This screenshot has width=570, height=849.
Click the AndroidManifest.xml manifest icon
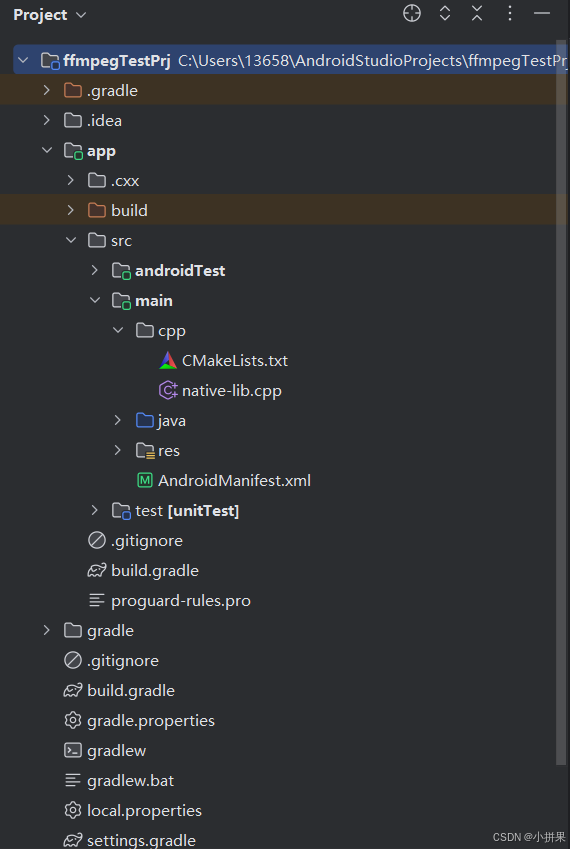(145, 480)
